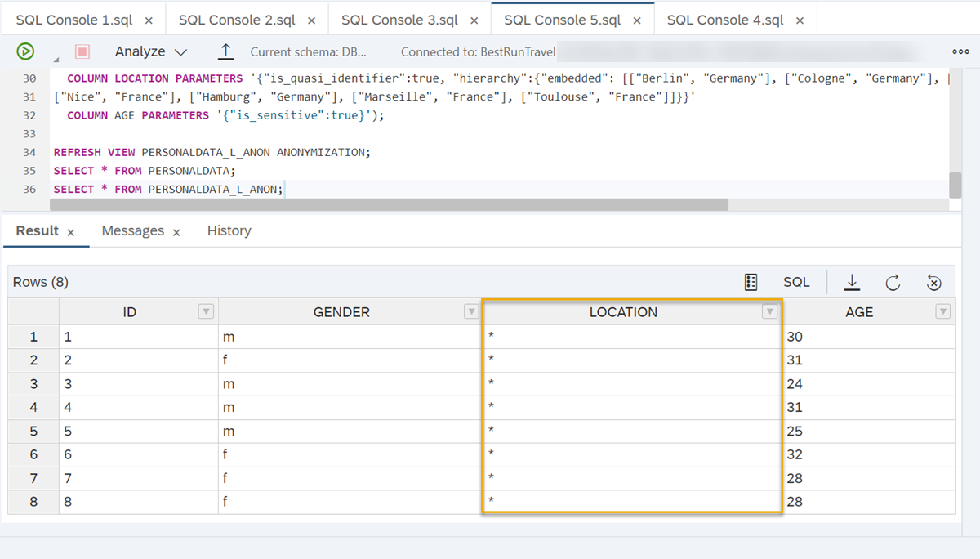Close the SQL Console 1.sql tab
Image resolution: width=980 pixels, height=559 pixels.
tap(148, 20)
